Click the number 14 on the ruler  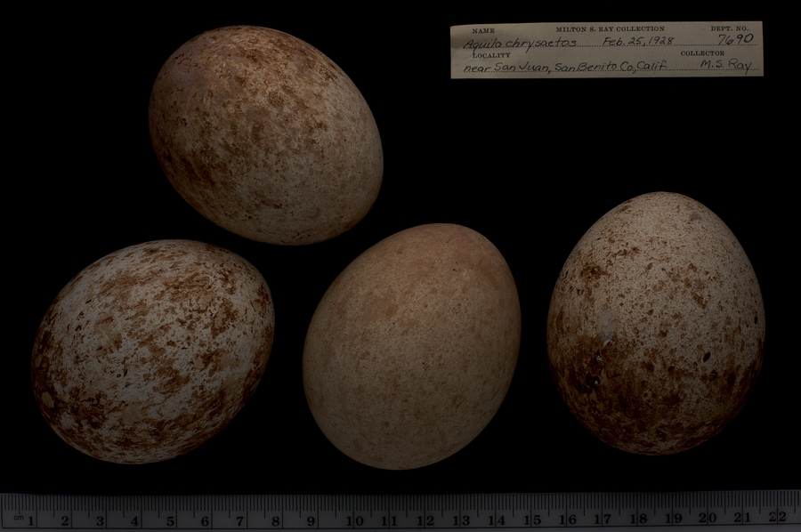coord(496,520)
